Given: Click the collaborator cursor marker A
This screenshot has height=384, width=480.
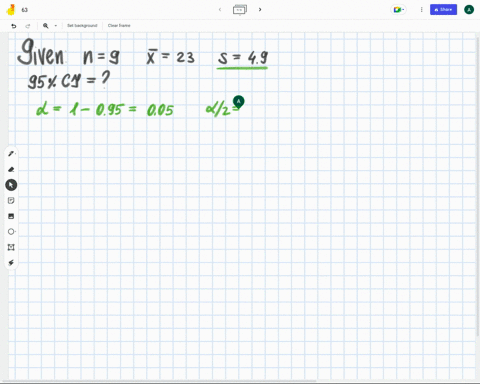Looking at the screenshot, I should [239, 101].
